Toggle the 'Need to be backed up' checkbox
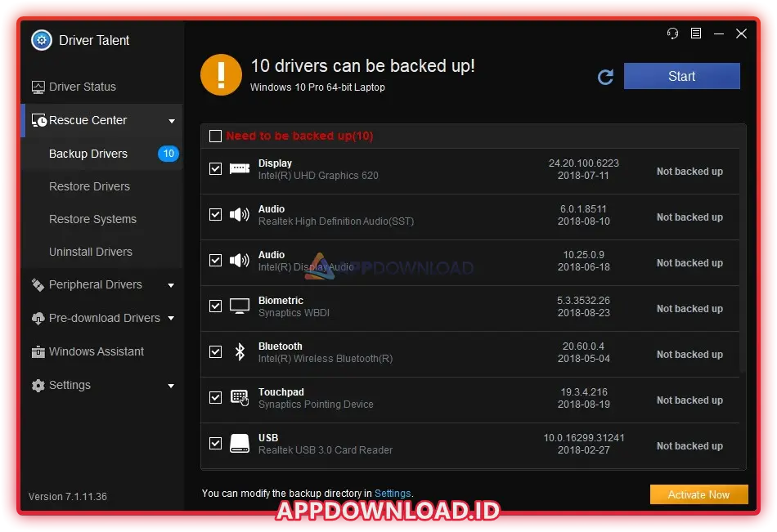Viewport: 777px width, 532px height. pyautogui.click(x=215, y=136)
